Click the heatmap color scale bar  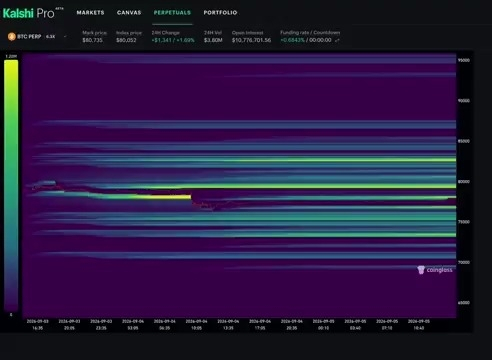click(11, 185)
